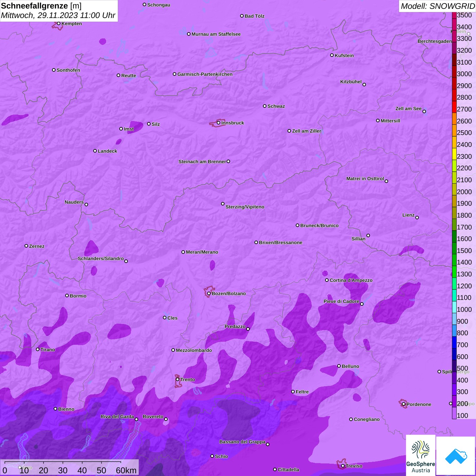Click the Brixen/Bressanone label

point(280,242)
